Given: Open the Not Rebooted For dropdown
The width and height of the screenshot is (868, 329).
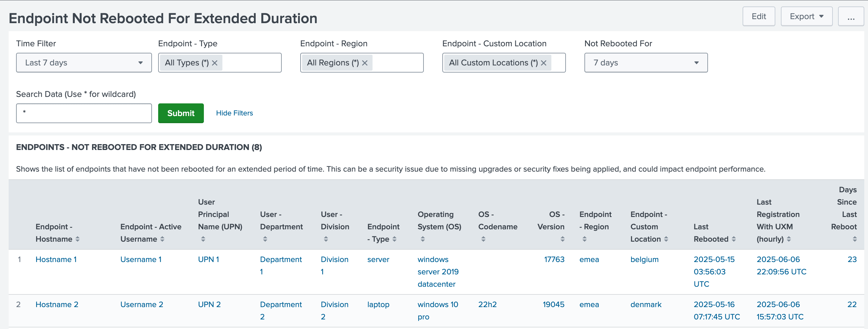Looking at the screenshot, I should point(646,63).
